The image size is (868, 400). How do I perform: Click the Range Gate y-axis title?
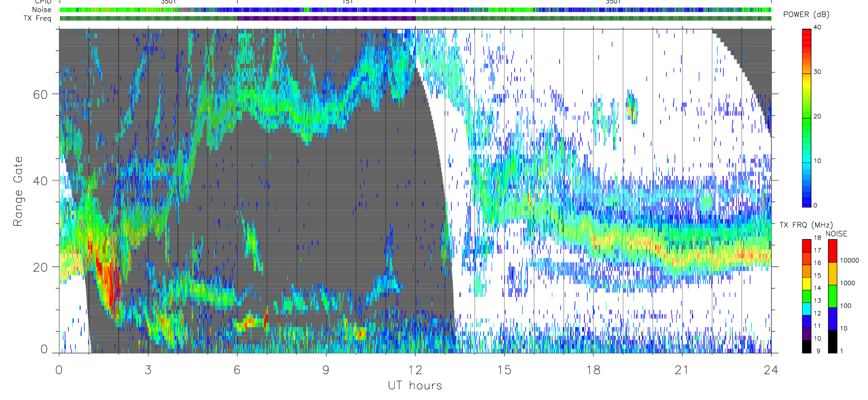point(17,192)
